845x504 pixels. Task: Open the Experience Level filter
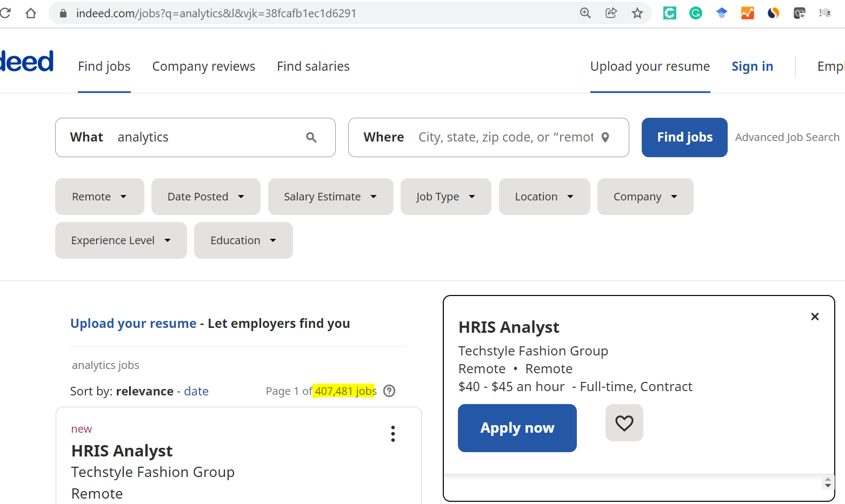pos(121,240)
